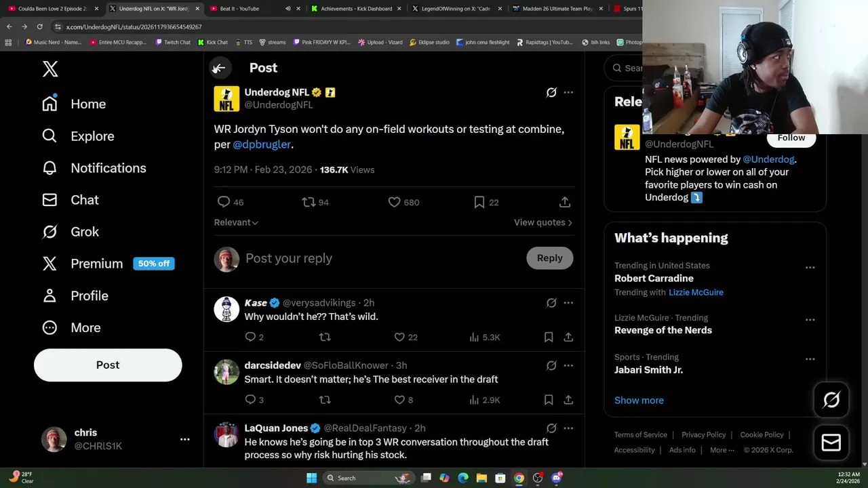Click repost icon showing 94 reposts
The width and height of the screenshot is (868, 488).
315,202
